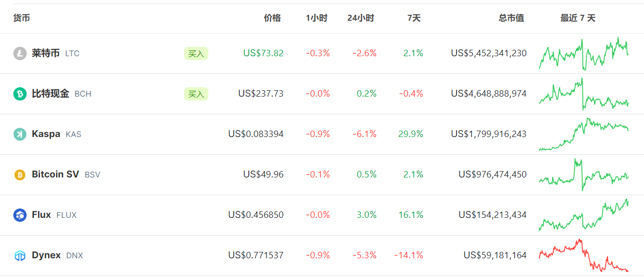This screenshot has height=278, width=644.
Task: View the Litecoin 7-day sparkline chart
Action: [583, 54]
